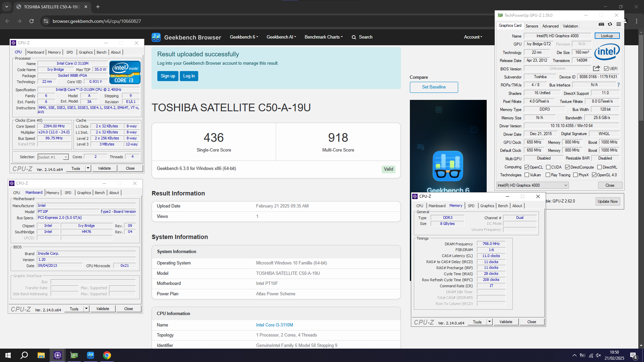Open GPU-Z hamburger menu icon
The height and width of the screenshot is (362, 644).
(x=619, y=24)
